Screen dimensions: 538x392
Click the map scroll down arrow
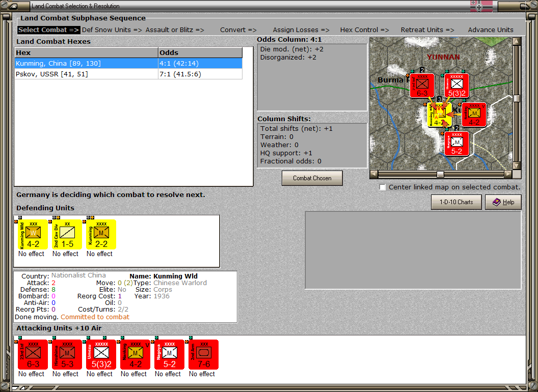[517, 165]
